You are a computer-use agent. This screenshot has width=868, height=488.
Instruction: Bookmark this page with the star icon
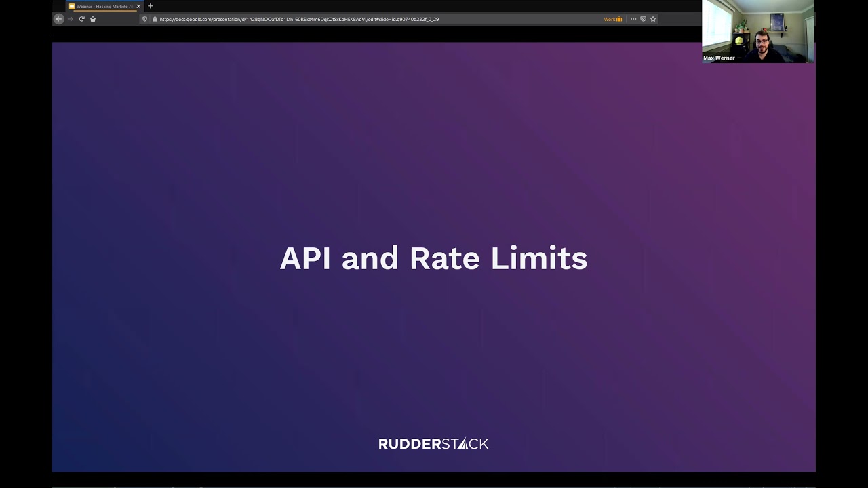653,19
